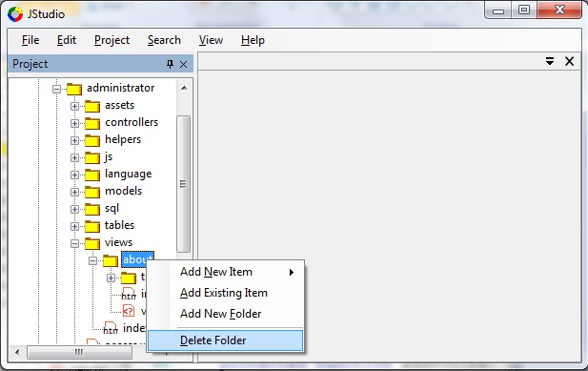Select Delete Folder in context menu
The image size is (588, 371).
225,340
